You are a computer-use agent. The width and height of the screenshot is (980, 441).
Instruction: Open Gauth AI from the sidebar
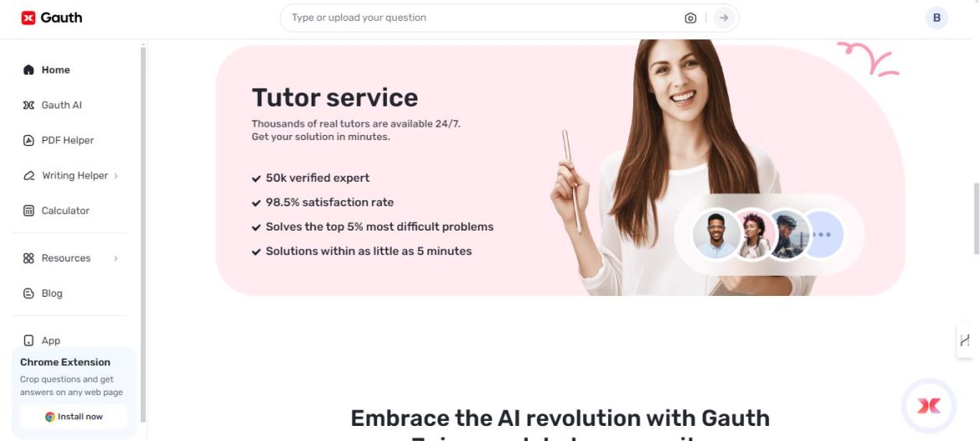pyautogui.click(x=61, y=105)
